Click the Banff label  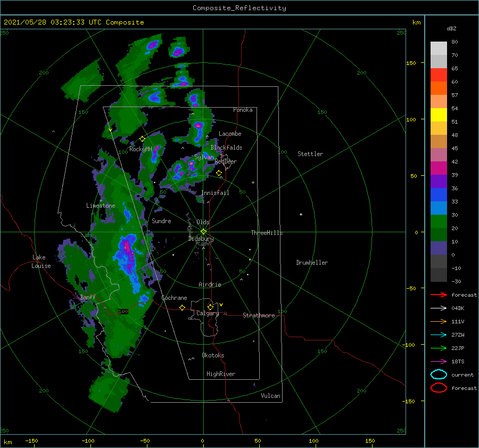pos(88,297)
